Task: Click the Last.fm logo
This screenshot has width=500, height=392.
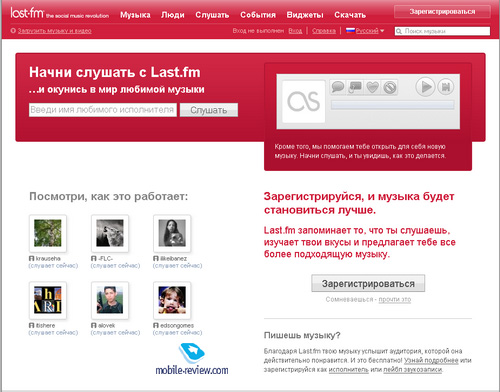Action: 27,13
